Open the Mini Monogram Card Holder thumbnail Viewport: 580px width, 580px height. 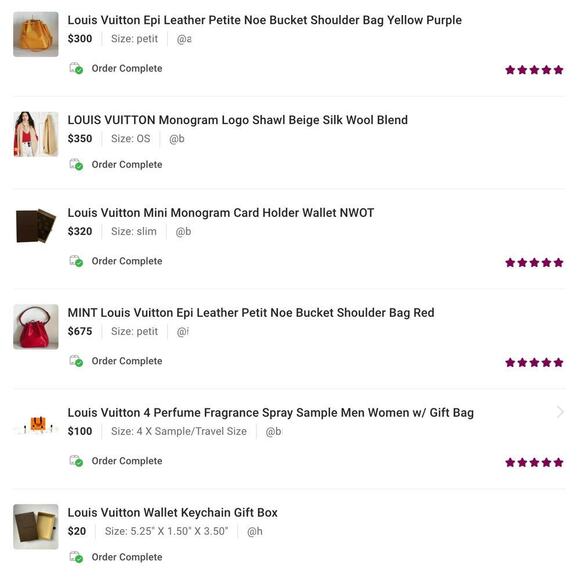pos(36,226)
